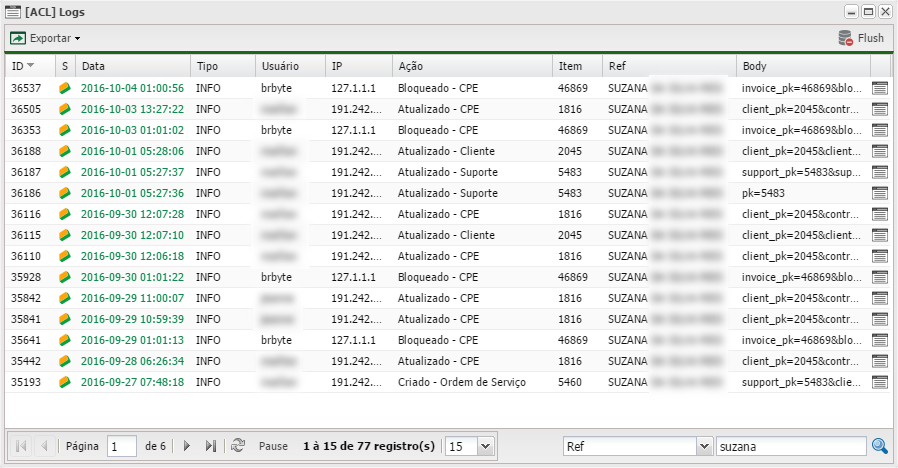This screenshot has height=468, width=898.
Task: Expand the page size 15 combo box
Action: (485, 446)
